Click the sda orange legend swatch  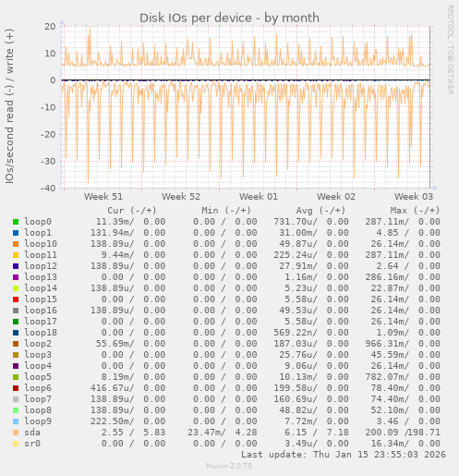click(16, 433)
